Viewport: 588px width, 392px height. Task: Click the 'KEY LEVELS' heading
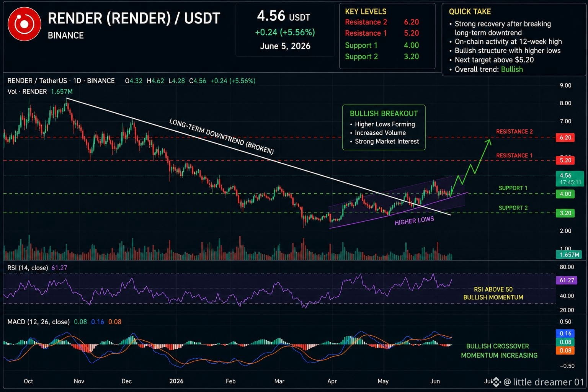click(366, 11)
